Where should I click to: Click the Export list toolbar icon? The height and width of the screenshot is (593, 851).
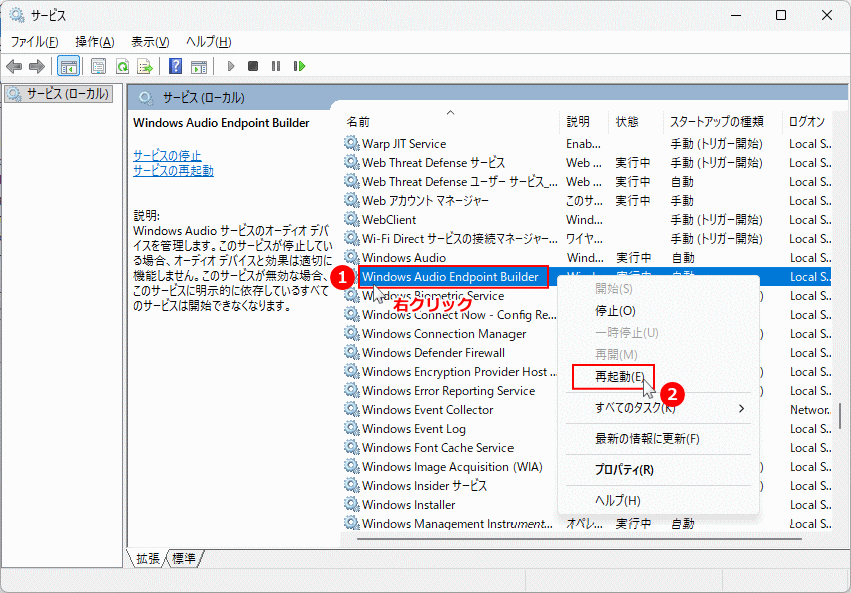pos(145,66)
